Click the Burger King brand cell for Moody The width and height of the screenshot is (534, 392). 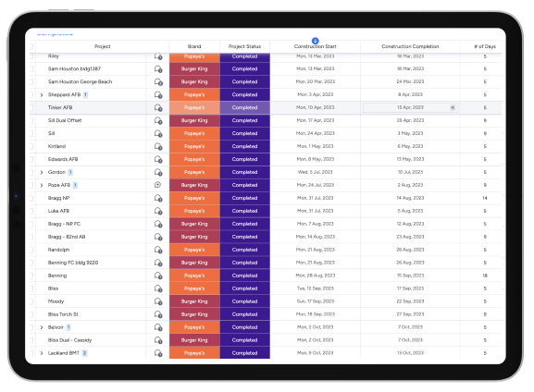[194, 301]
